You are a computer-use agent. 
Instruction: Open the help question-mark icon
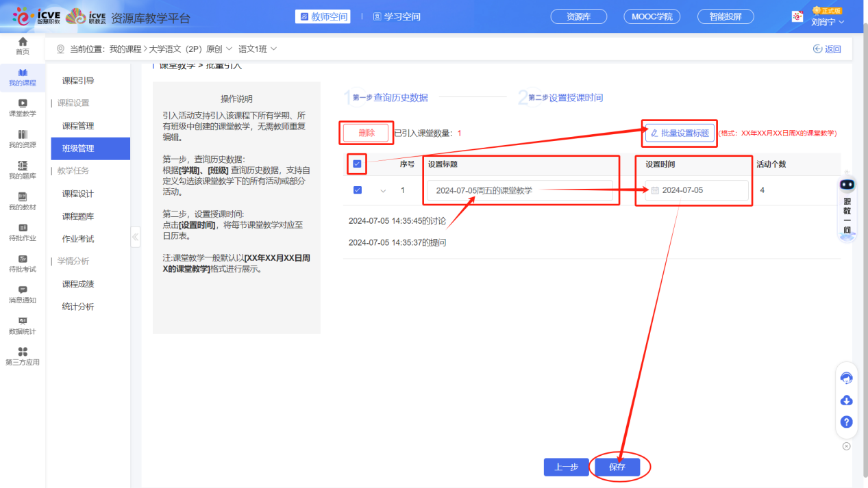coord(846,422)
